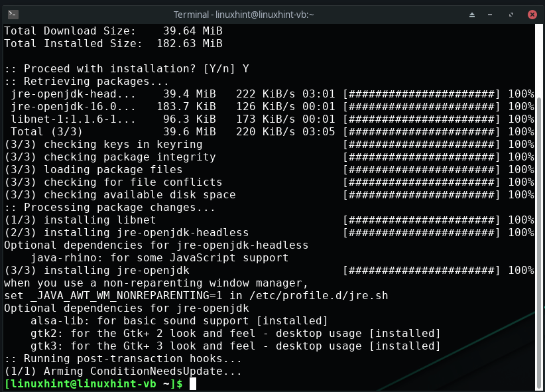The width and height of the screenshot is (545, 392).
Task: Click the progress bar for installing jre-openjdk
Action: click(421, 270)
